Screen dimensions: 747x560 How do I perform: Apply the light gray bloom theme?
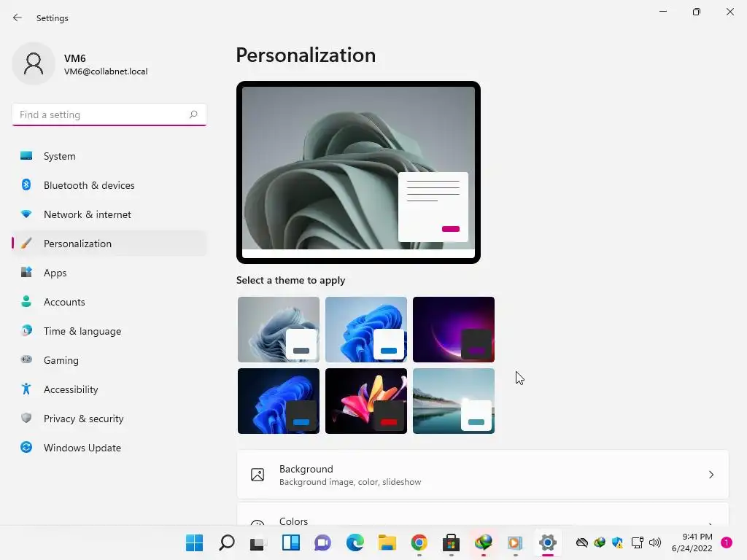point(278,330)
